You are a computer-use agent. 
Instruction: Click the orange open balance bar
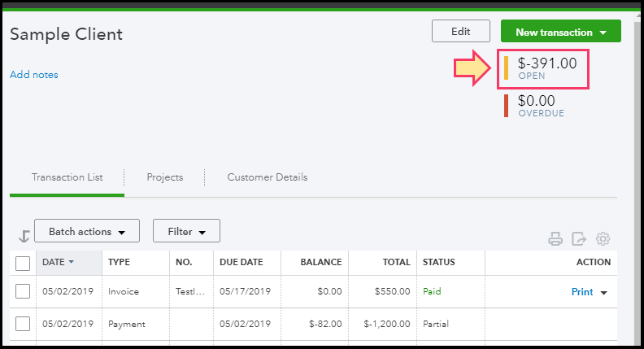click(x=506, y=68)
